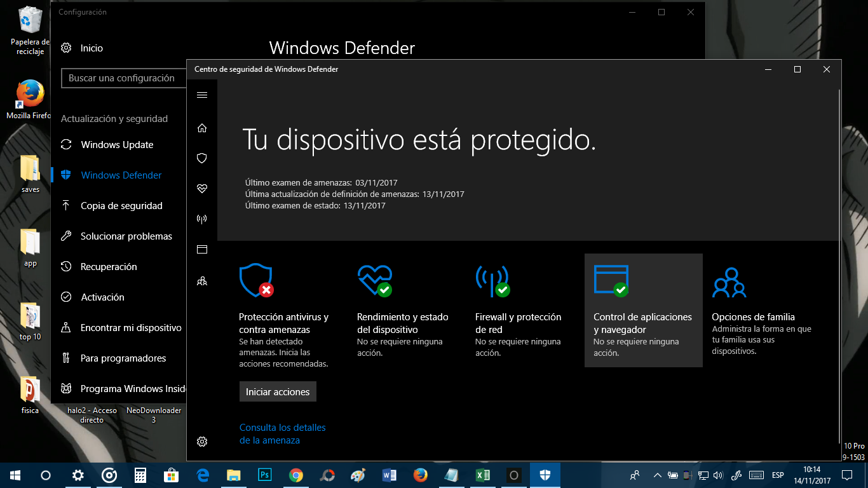
Task: Open Excel from the taskbar
Action: 483,475
